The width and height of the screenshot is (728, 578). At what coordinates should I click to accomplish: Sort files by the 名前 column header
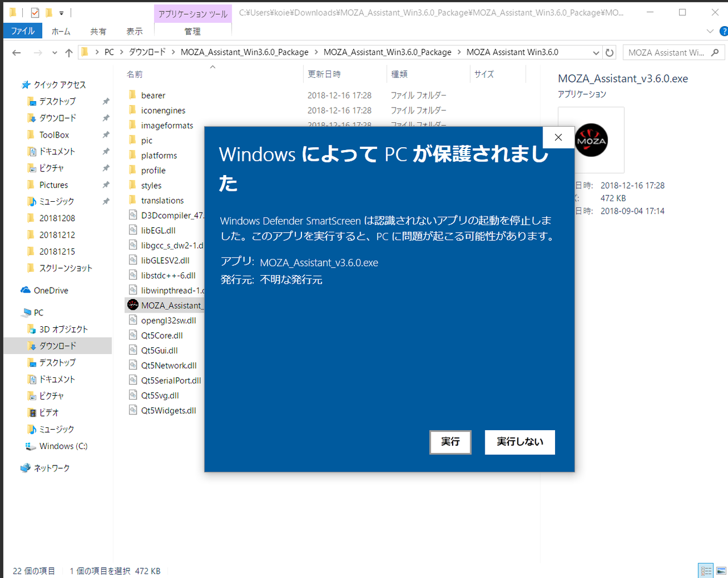(x=135, y=74)
